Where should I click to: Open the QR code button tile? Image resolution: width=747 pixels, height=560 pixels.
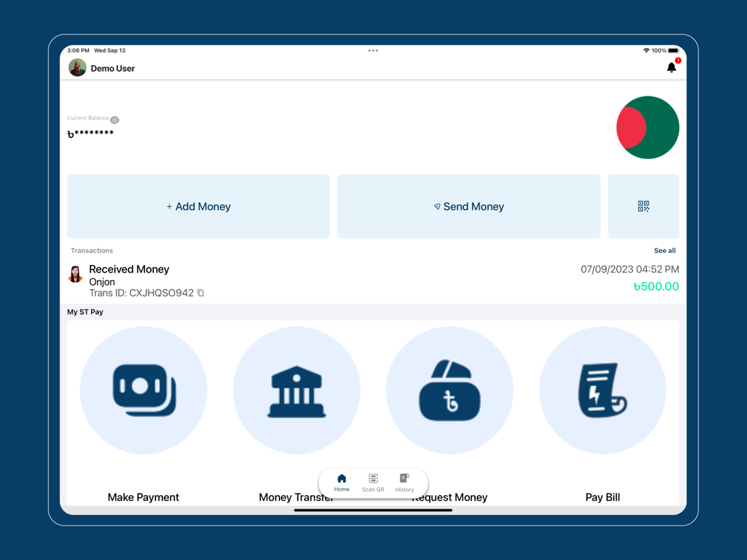(x=643, y=206)
